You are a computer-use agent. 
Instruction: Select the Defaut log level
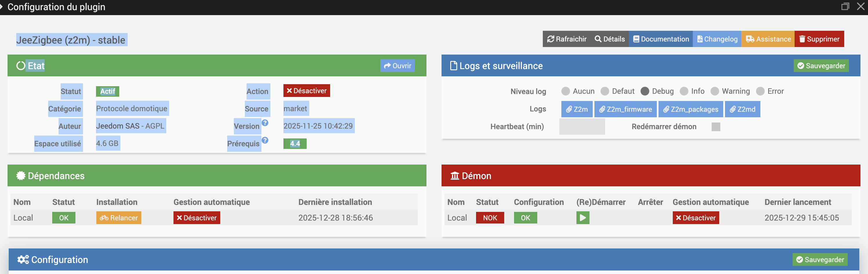pos(605,91)
